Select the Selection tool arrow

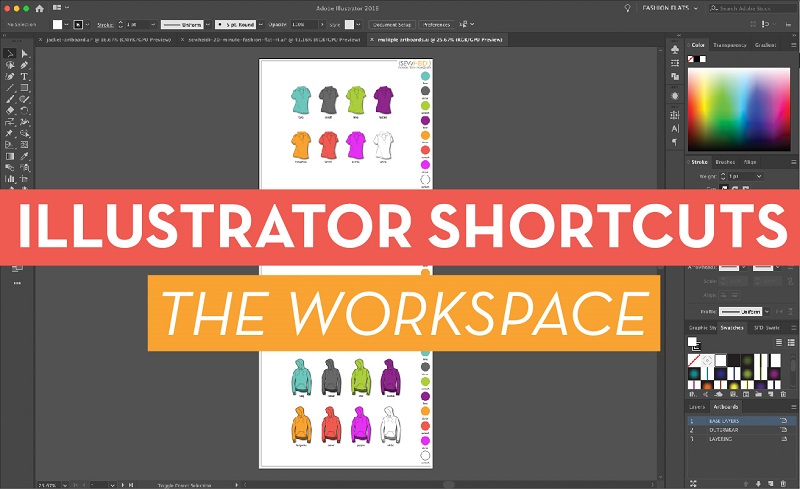[10, 54]
